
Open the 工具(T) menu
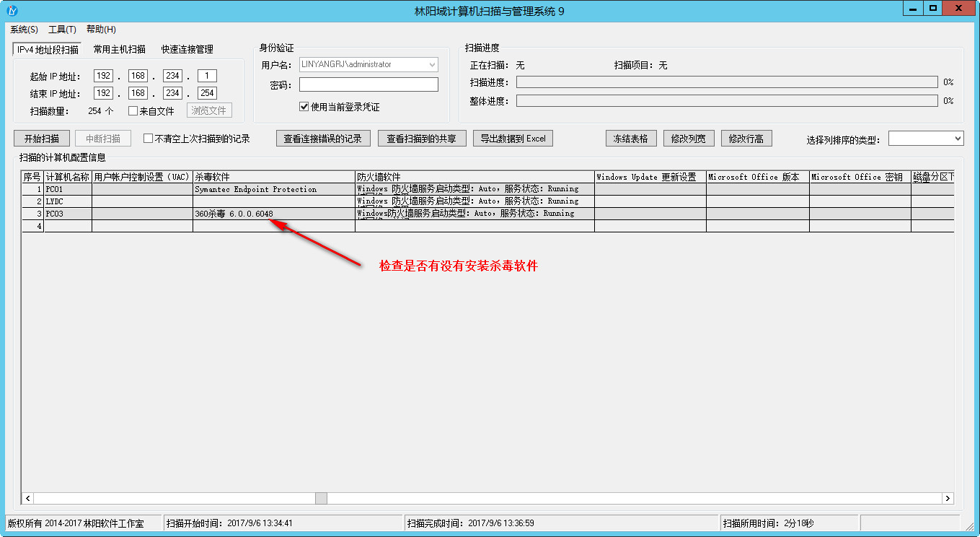pyautogui.click(x=62, y=30)
